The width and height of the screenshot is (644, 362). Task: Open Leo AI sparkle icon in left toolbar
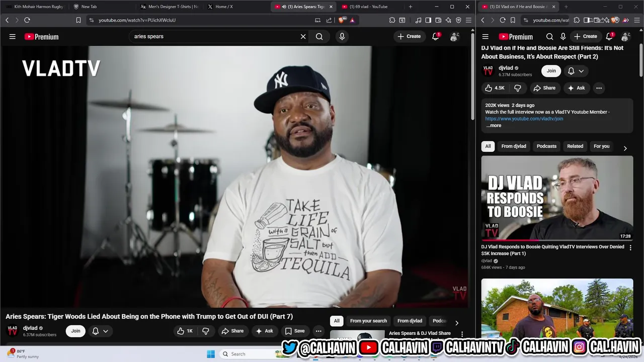point(448,20)
